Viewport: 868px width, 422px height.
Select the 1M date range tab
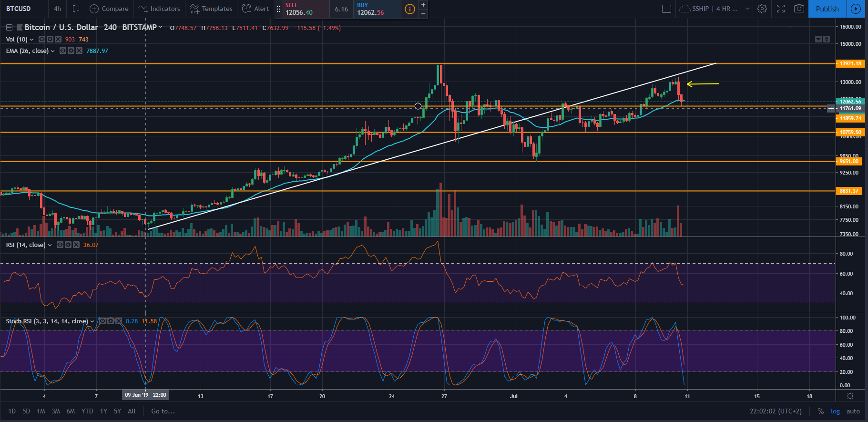pos(41,411)
